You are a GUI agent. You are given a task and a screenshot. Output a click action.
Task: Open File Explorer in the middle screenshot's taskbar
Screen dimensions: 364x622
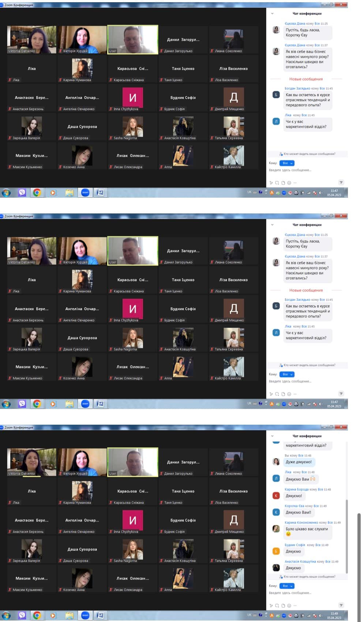pos(69,404)
